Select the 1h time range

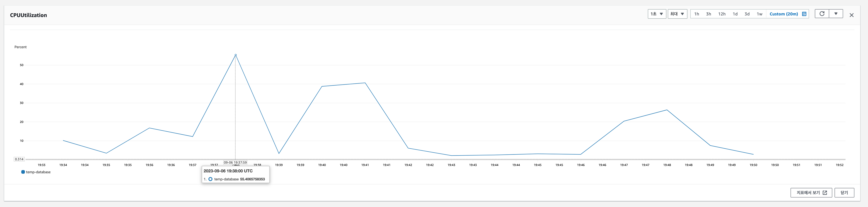point(697,14)
